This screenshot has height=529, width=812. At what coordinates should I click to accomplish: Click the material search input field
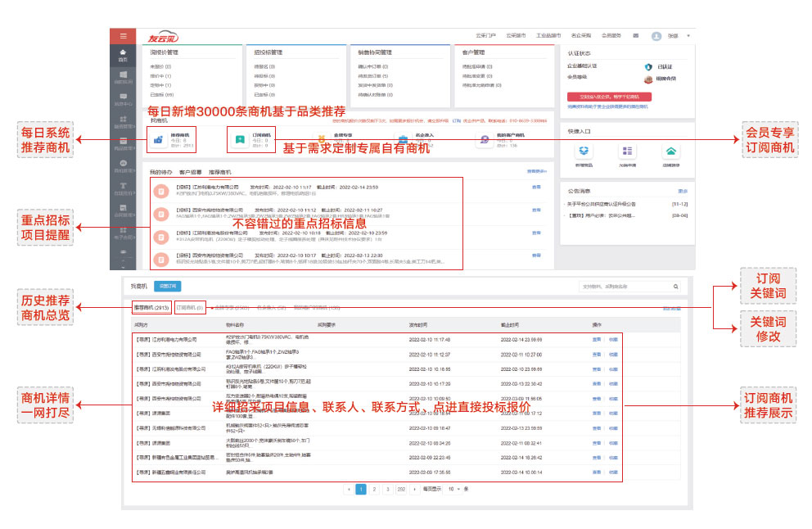[625, 287]
